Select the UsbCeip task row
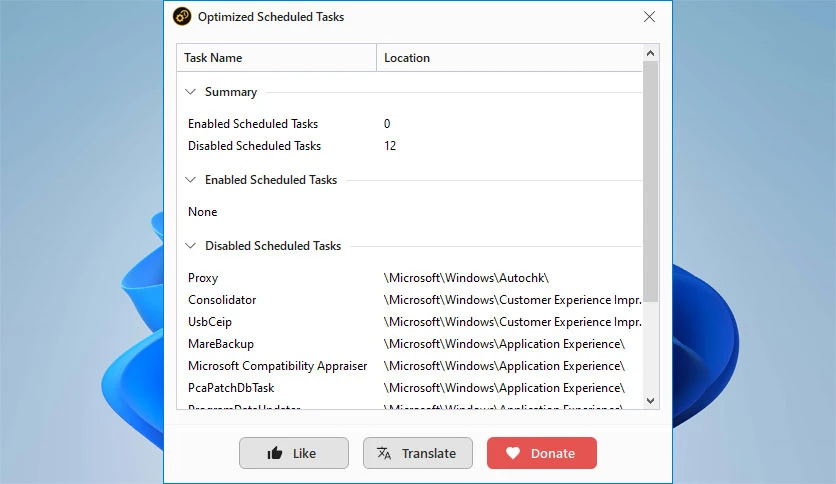Screen dimensions: 836x484 [409, 322]
